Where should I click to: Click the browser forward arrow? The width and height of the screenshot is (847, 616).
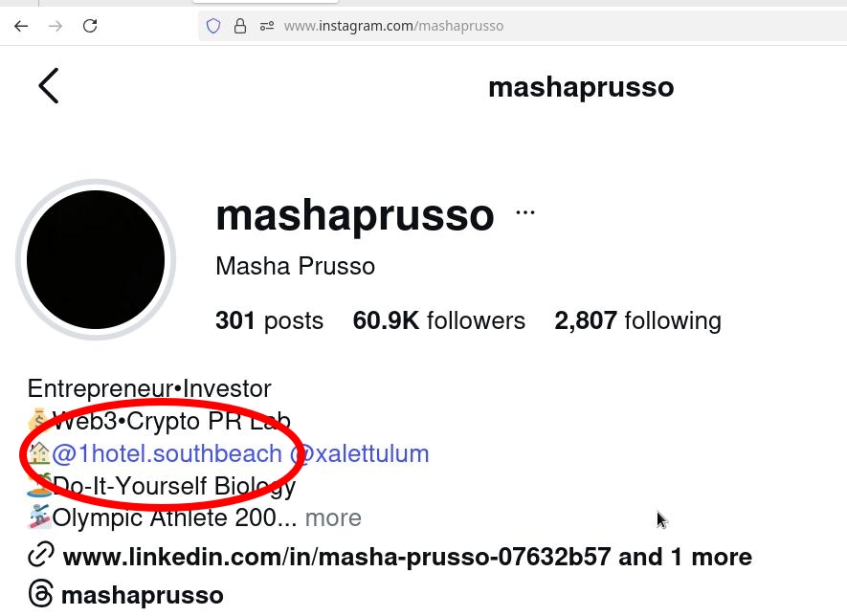point(56,26)
